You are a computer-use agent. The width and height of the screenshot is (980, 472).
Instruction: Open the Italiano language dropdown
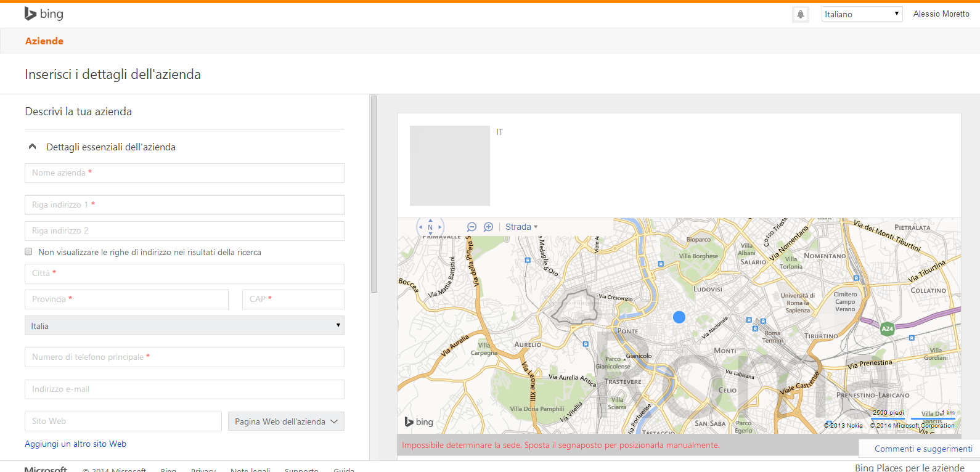click(x=862, y=14)
